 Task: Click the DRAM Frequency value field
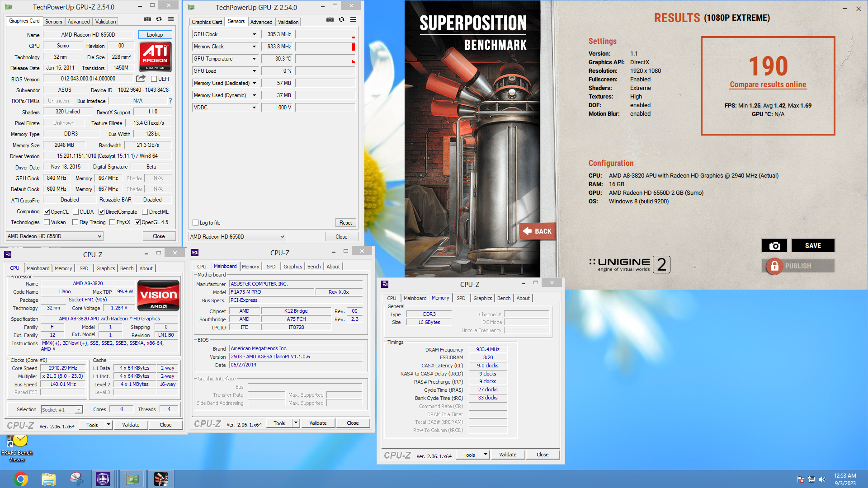point(488,349)
